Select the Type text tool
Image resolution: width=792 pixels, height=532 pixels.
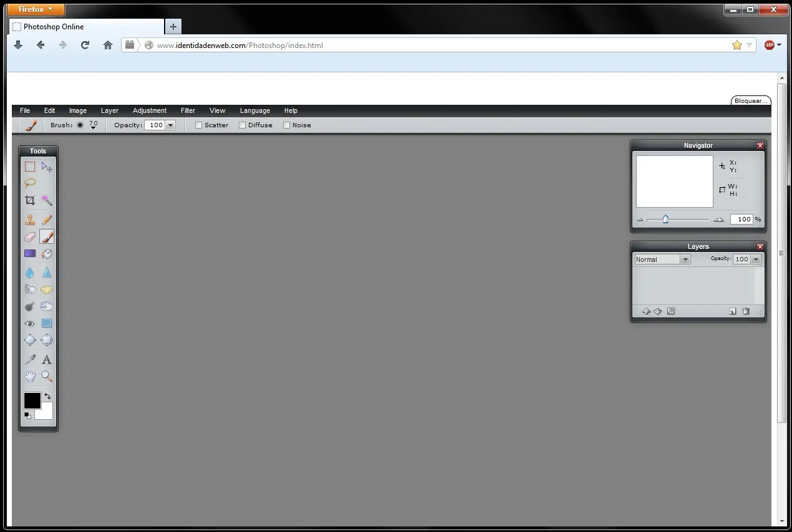coord(47,359)
